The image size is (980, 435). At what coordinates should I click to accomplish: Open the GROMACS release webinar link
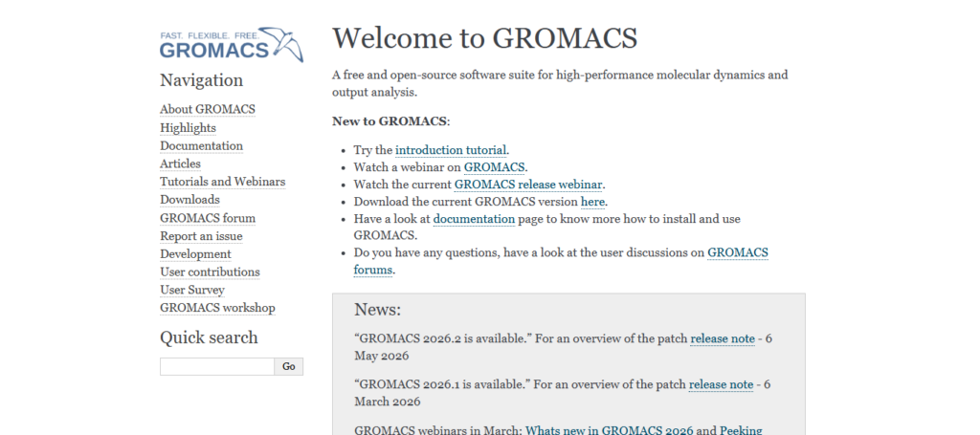[528, 185]
